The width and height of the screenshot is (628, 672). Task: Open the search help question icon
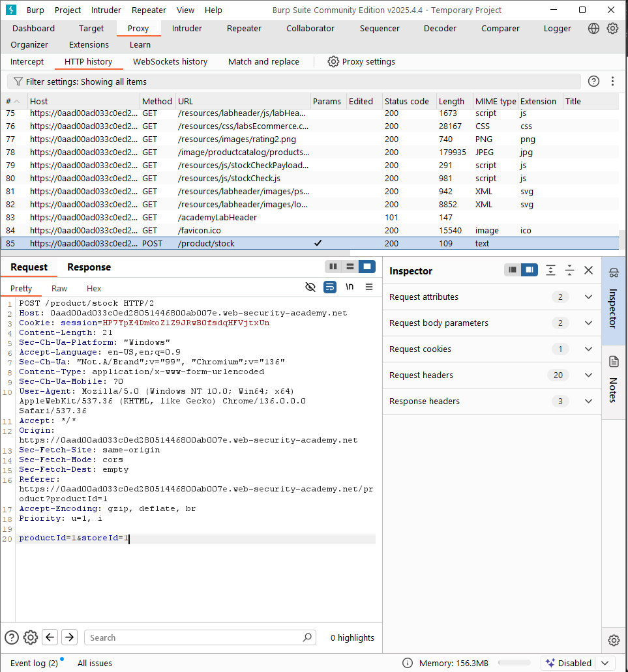point(12,637)
